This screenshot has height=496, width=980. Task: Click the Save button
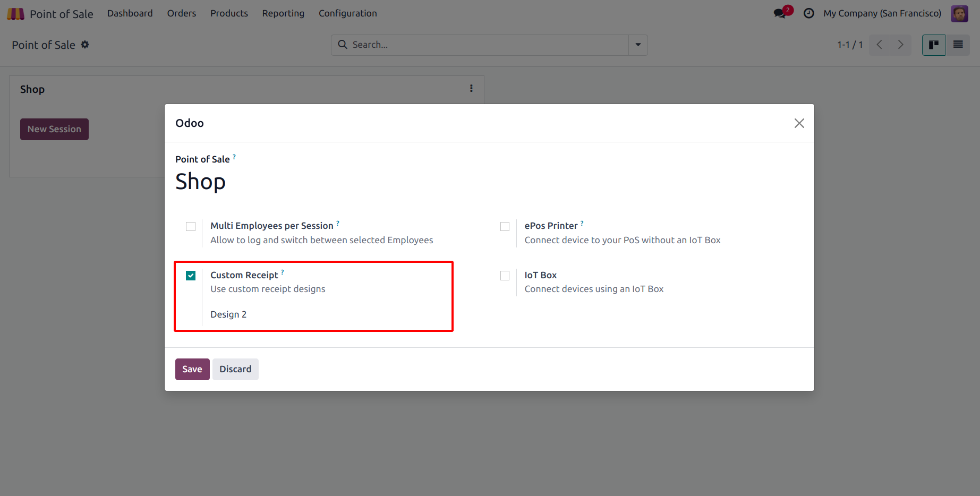click(192, 369)
